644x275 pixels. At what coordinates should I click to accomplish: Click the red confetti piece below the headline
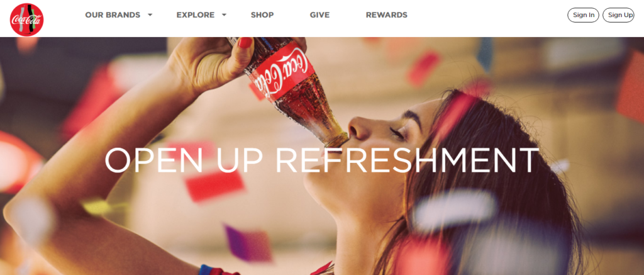(x=215, y=186)
